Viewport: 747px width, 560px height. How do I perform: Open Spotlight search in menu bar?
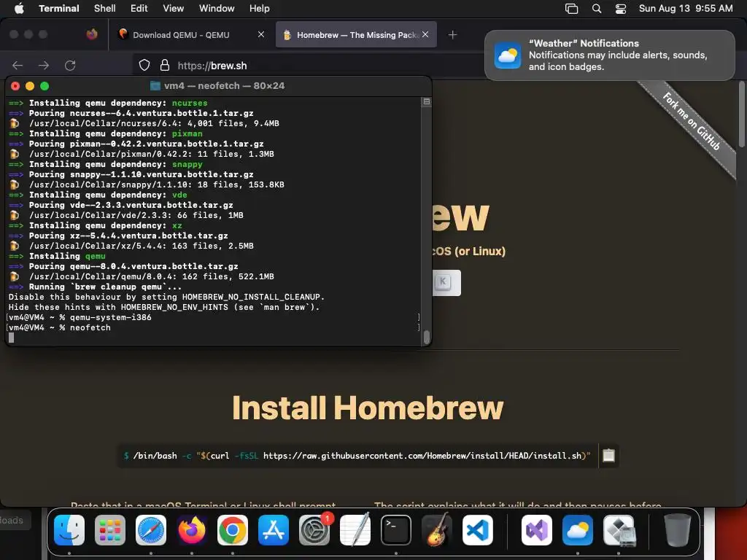click(x=597, y=8)
